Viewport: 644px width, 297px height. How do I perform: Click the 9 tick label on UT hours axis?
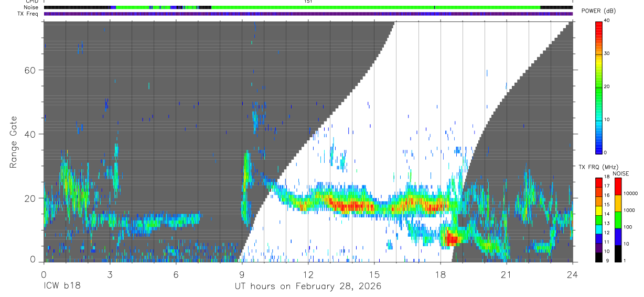pyautogui.click(x=242, y=274)
